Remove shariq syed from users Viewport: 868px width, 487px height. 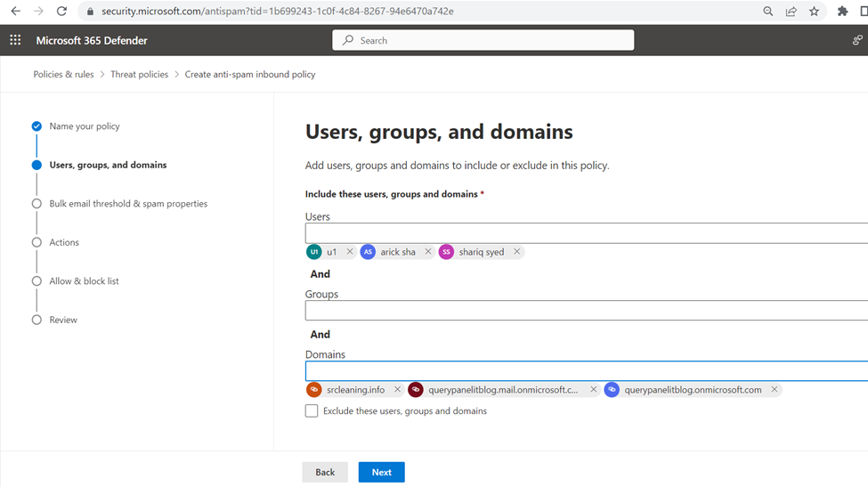coord(516,251)
